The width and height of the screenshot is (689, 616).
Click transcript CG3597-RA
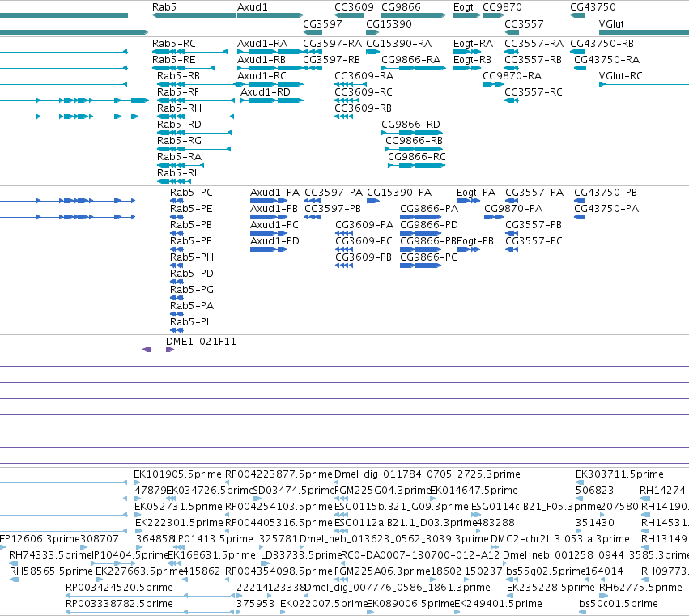coord(332,44)
